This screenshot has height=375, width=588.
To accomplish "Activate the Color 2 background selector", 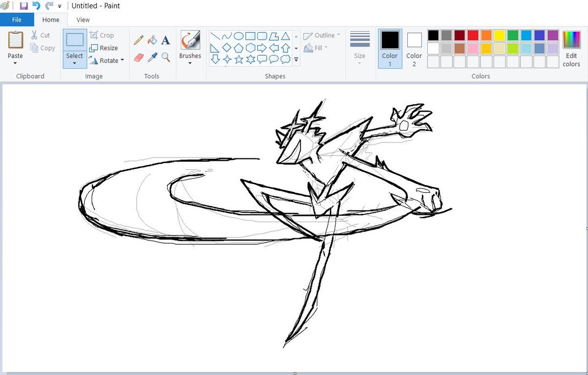I will coord(414,48).
